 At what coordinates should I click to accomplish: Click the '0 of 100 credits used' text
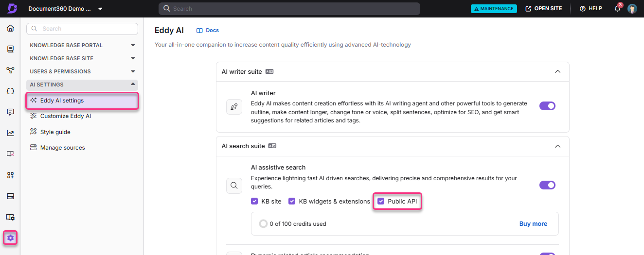(x=298, y=224)
